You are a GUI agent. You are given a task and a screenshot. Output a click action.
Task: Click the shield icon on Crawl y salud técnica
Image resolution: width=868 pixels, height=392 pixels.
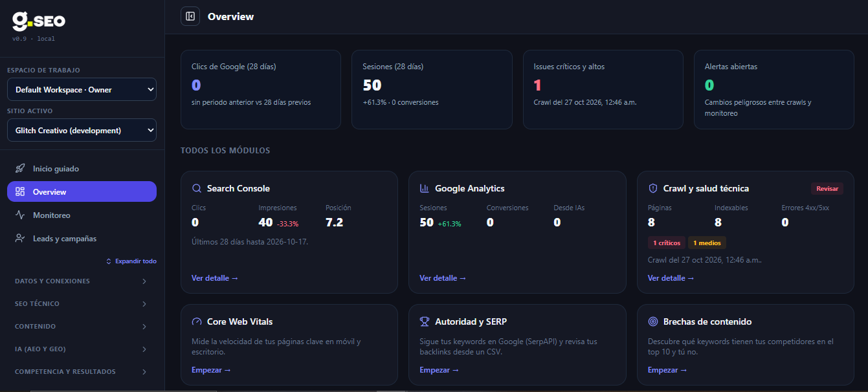point(653,189)
